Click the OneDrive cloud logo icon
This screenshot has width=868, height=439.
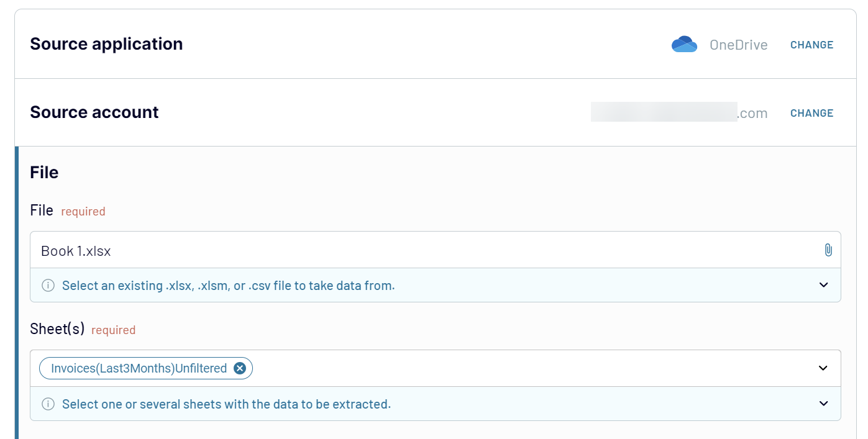[x=684, y=44]
